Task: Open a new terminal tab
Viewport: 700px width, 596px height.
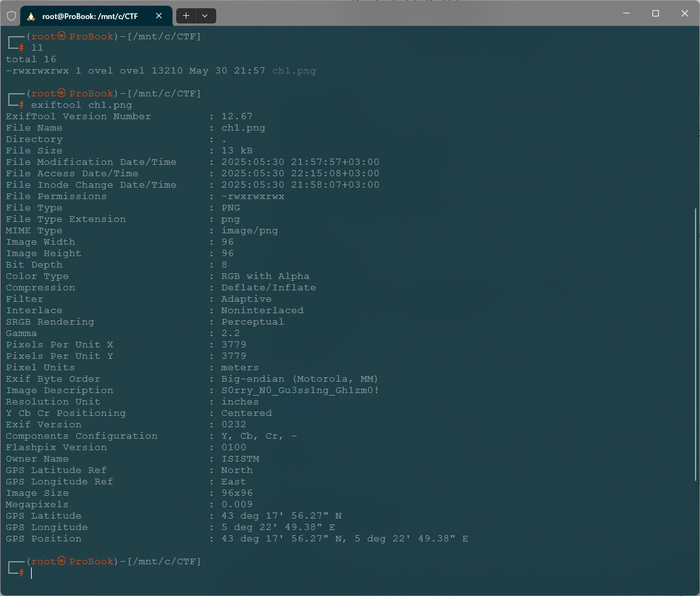Action: click(186, 16)
